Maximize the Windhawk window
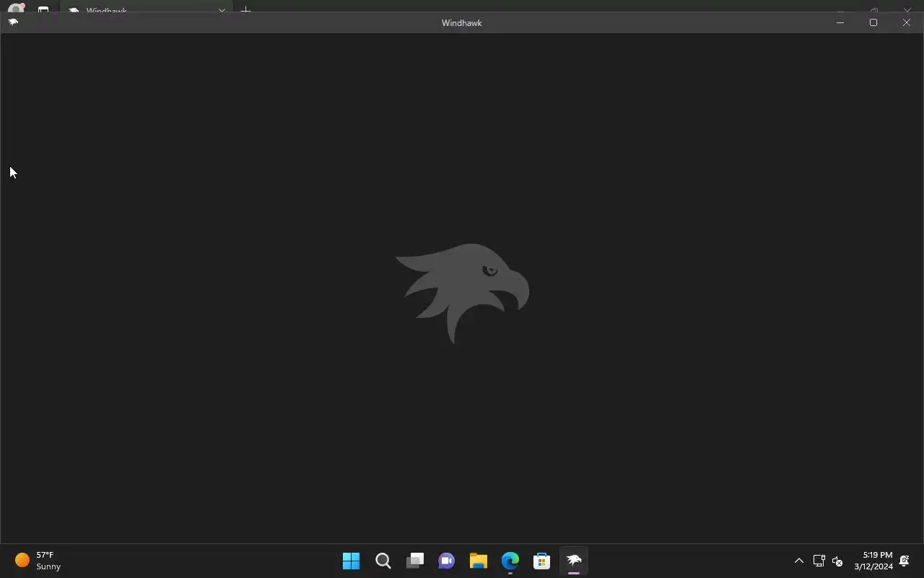Screen dimensions: 924x578 (873, 22)
